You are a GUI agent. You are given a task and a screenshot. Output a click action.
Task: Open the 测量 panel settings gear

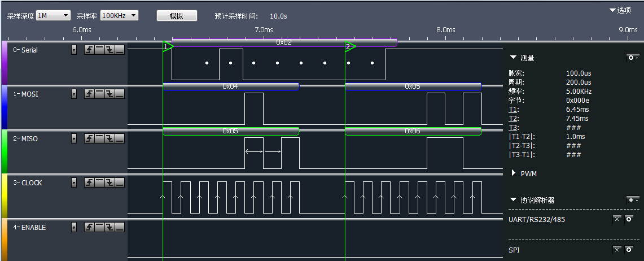click(633, 58)
